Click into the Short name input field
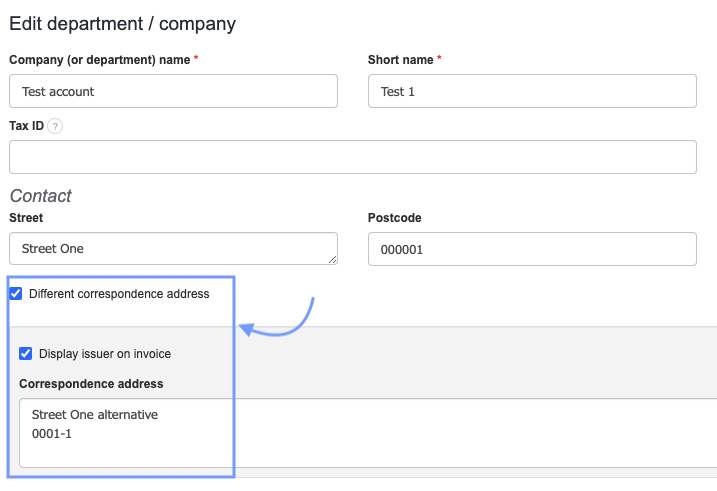 click(532, 91)
